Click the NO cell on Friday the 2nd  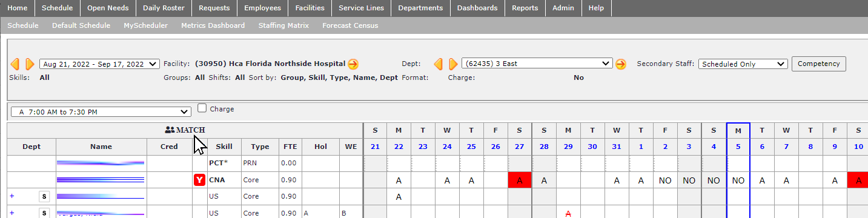point(665,180)
